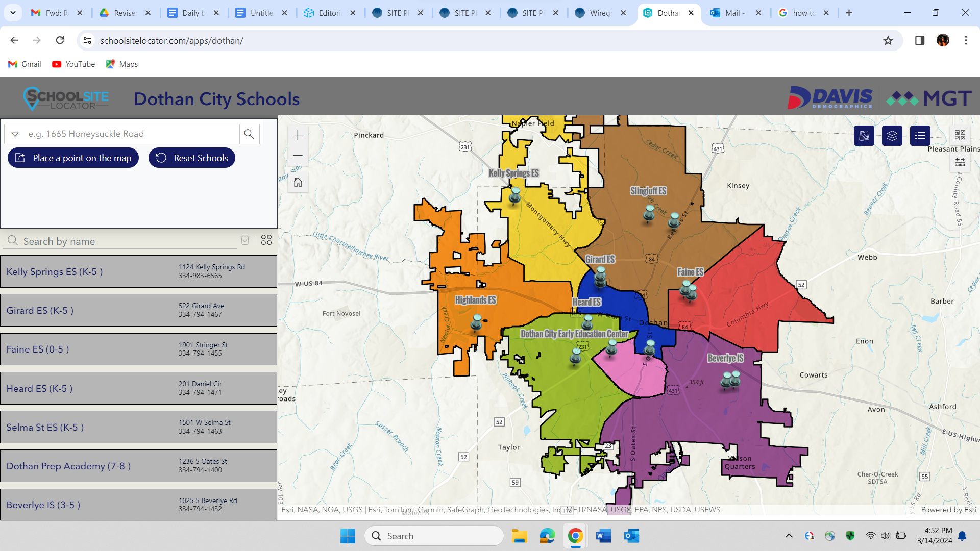Go back to previous page
Viewport: 980px width, 551px height.
[14, 40]
